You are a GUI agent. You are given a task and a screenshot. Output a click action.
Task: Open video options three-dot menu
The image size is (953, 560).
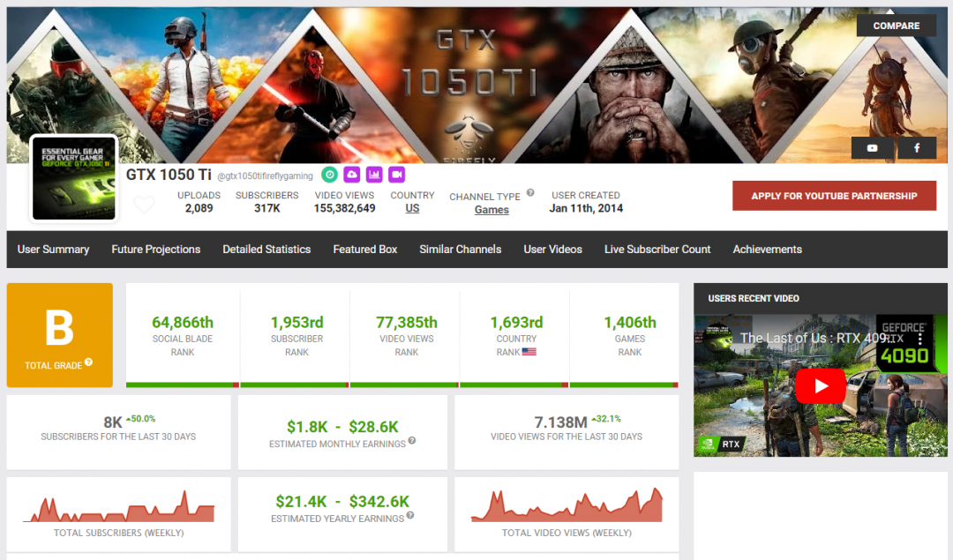point(920,338)
